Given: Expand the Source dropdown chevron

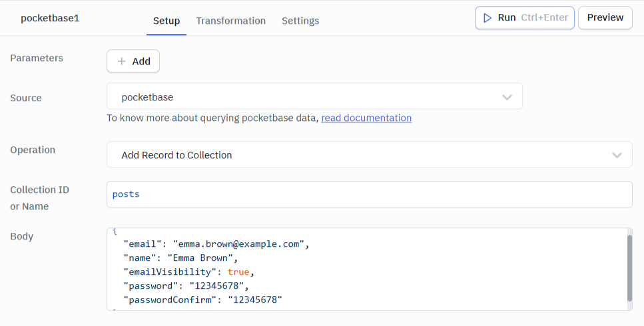Looking at the screenshot, I should 507,97.
